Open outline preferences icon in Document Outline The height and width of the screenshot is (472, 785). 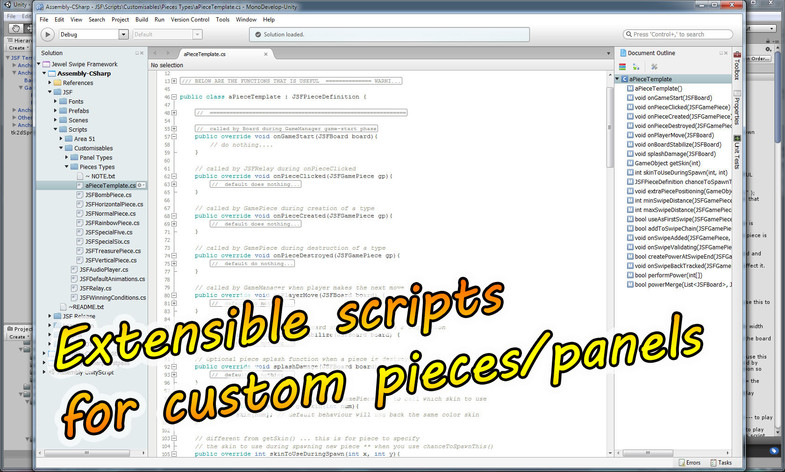point(654,67)
